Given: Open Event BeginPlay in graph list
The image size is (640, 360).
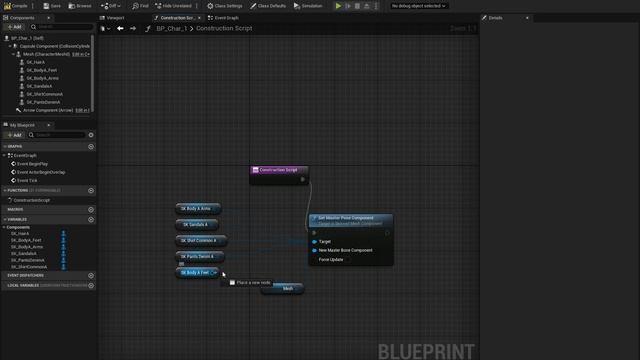Looking at the screenshot, I should click(x=29, y=164).
